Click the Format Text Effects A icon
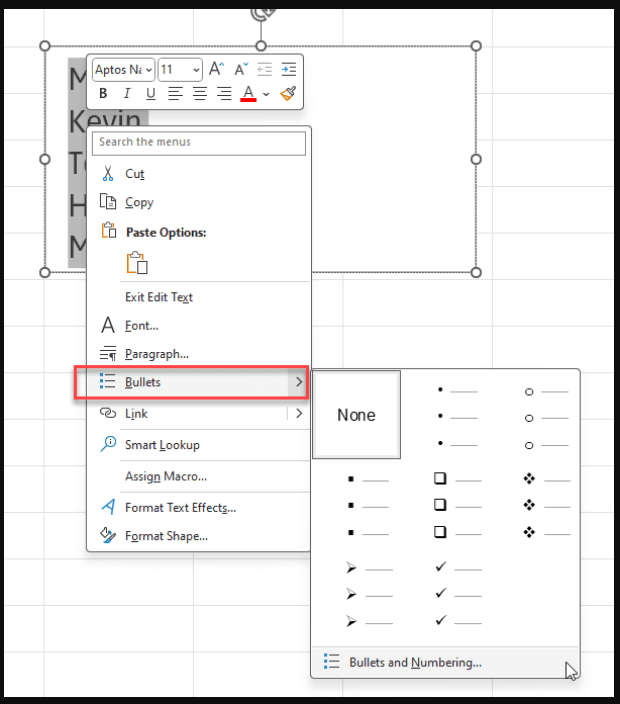The width and height of the screenshot is (620, 704). pos(108,507)
